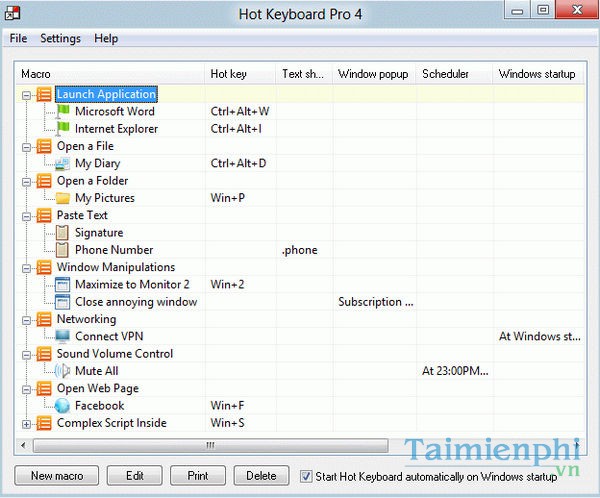Click the Window popup column header

(x=374, y=73)
